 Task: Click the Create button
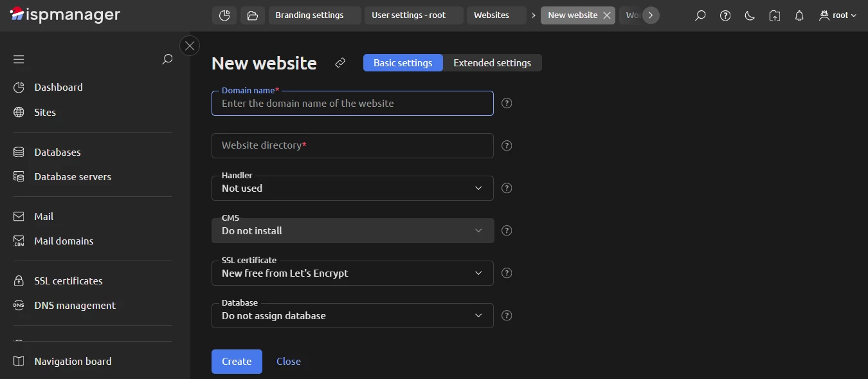(236, 361)
